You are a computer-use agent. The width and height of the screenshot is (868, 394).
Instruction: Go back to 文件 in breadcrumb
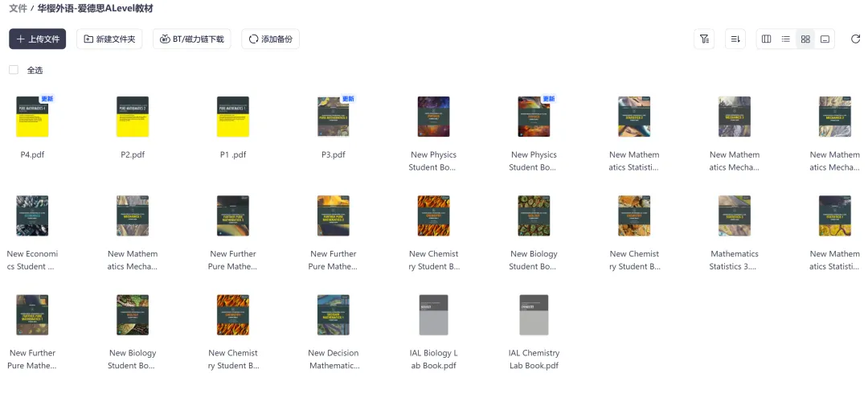pyautogui.click(x=18, y=8)
